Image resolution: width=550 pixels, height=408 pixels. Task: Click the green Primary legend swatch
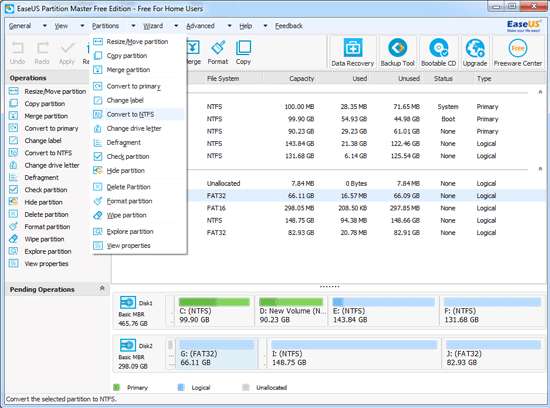tap(116, 387)
